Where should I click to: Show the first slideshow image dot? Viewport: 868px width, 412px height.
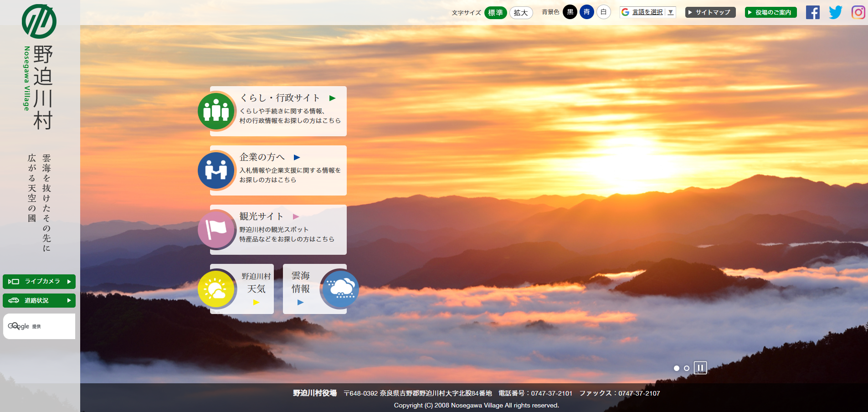(x=677, y=368)
